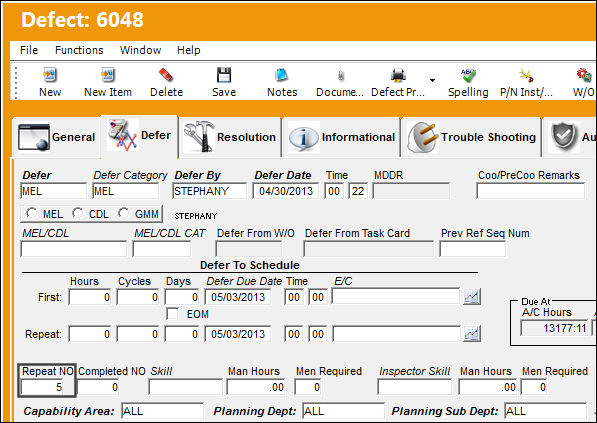
Task: Expand the Defect Print dropdown arrow
Action: 432,80
